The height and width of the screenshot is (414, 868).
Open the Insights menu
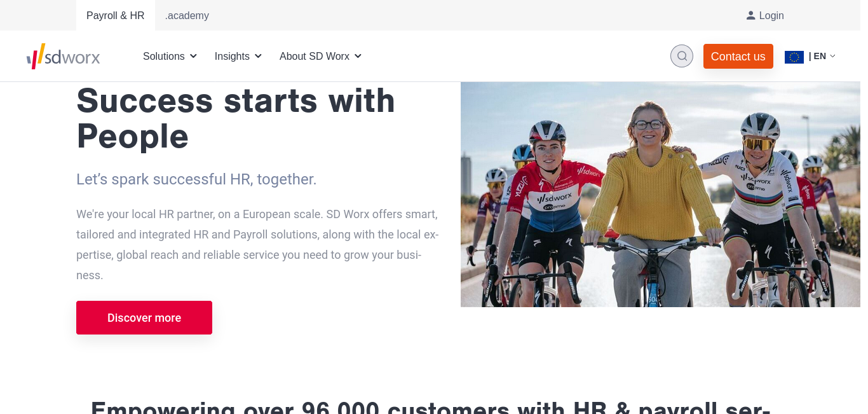coord(238,56)
